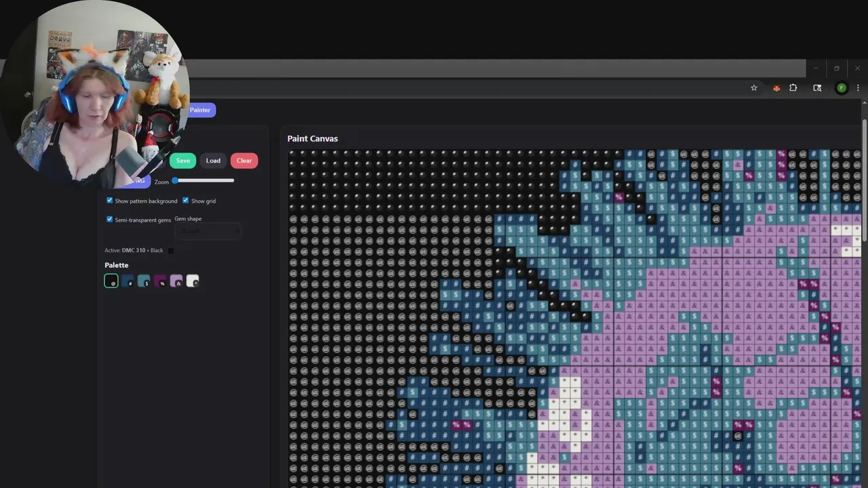Toggle the Show grid checkbox
Screen dimensions: 868x488
click(185, 201)
